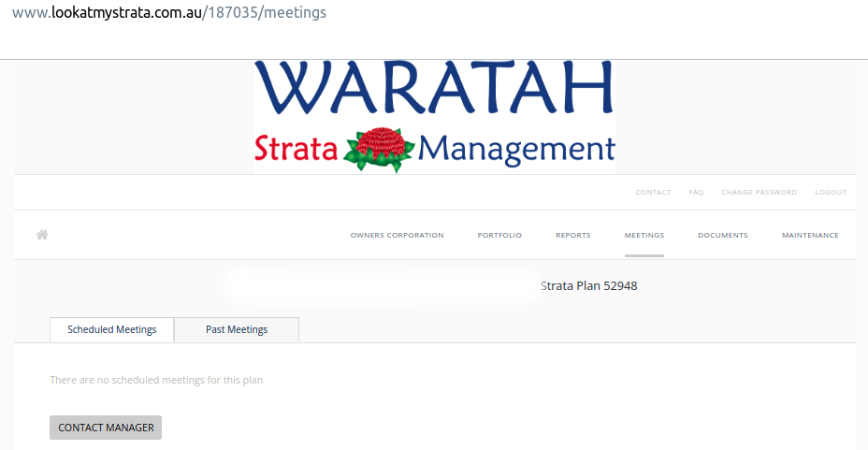Click Change Password link
Viewport: 868px width, 450px height.
759,192
